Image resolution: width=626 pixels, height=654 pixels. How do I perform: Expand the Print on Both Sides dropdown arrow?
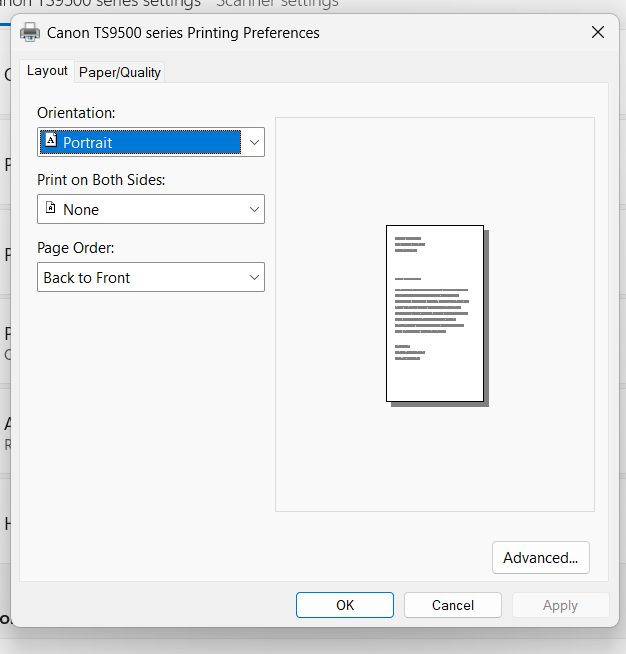point(254,209)
